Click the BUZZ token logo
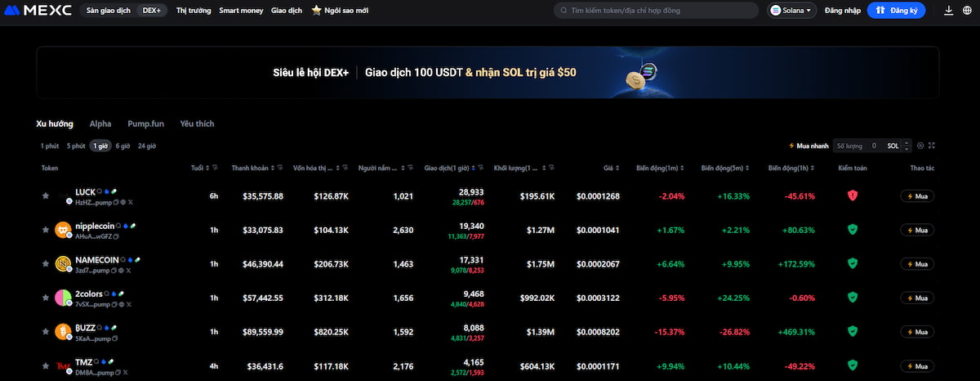Screen dimensions: 980x381 pos(63,332)
